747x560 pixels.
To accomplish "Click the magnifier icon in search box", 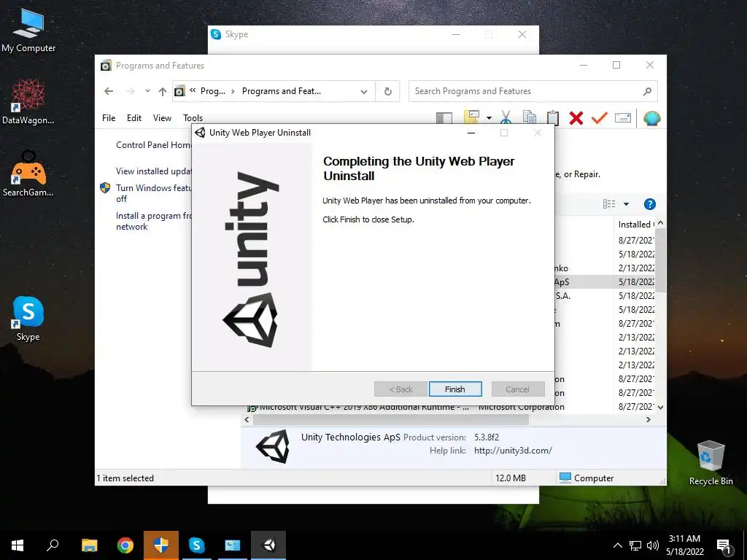I will pos(647,91).
